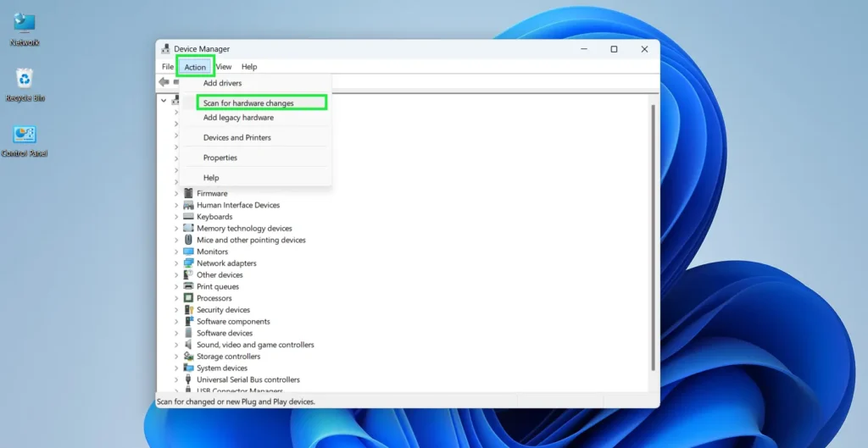Image resolution: width=868 pixels, height=448 pixels.
Task: Select the Memory technology devices label
Action: 244,228
